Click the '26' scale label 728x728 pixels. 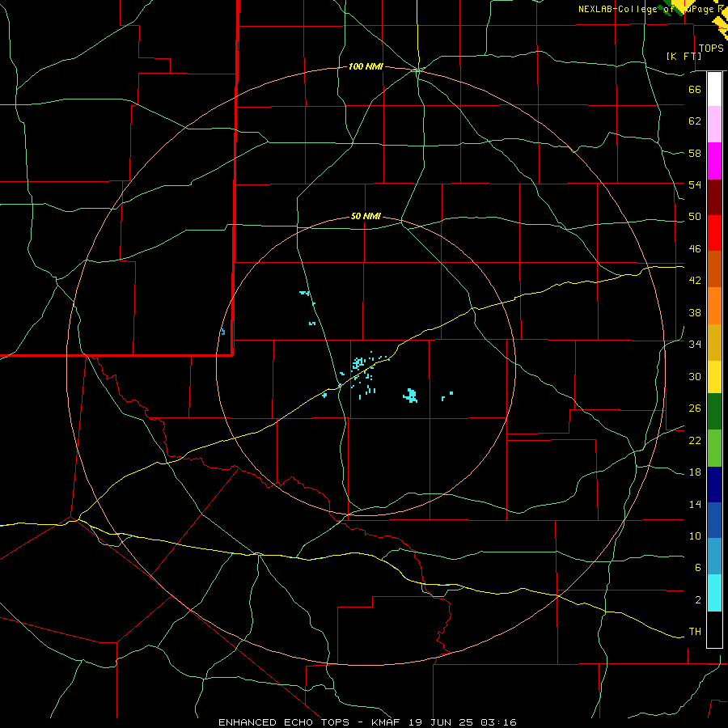(x=695, y=408)
